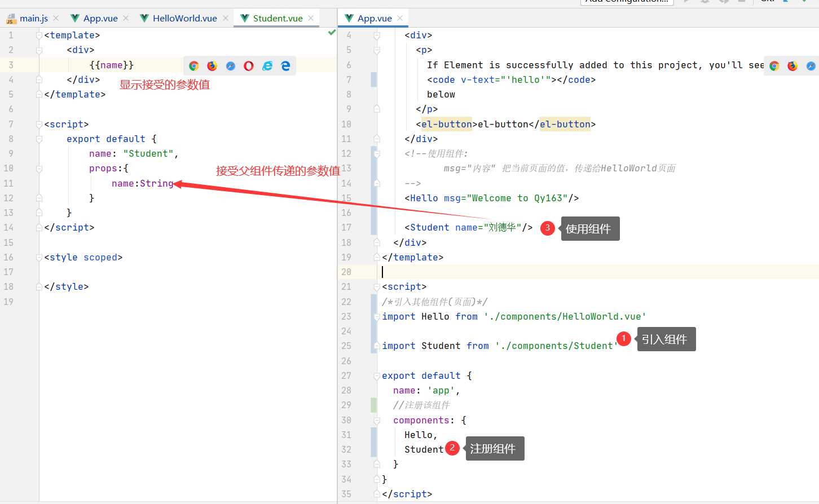Click line number 17 in App.vue gutter
This screenshot has width=819, height=504.
(x=346, y=228)
